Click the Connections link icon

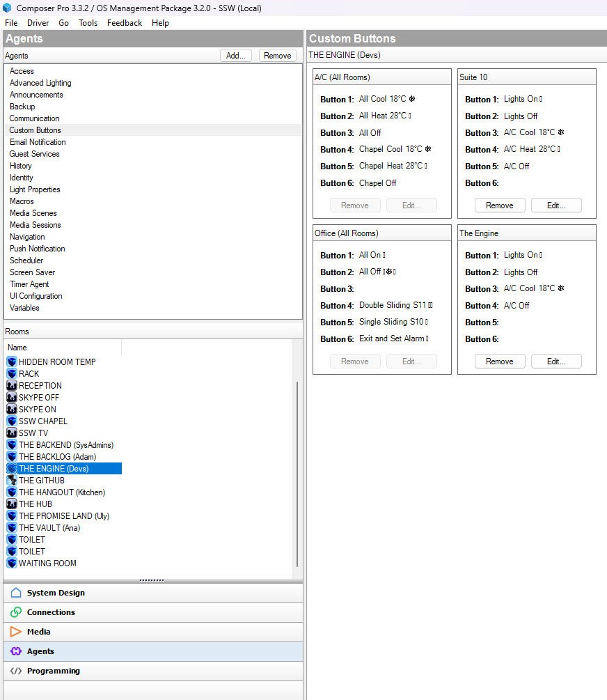click(16, 612)
